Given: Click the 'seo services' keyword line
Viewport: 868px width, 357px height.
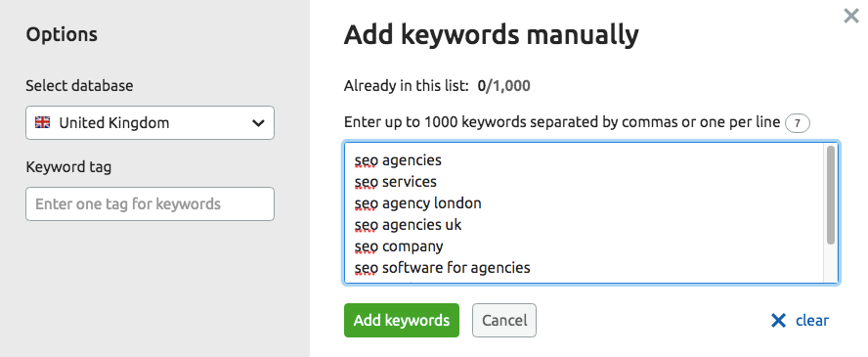Looking at the screenshot, I should pyautogui.click(x=395, y=182).
